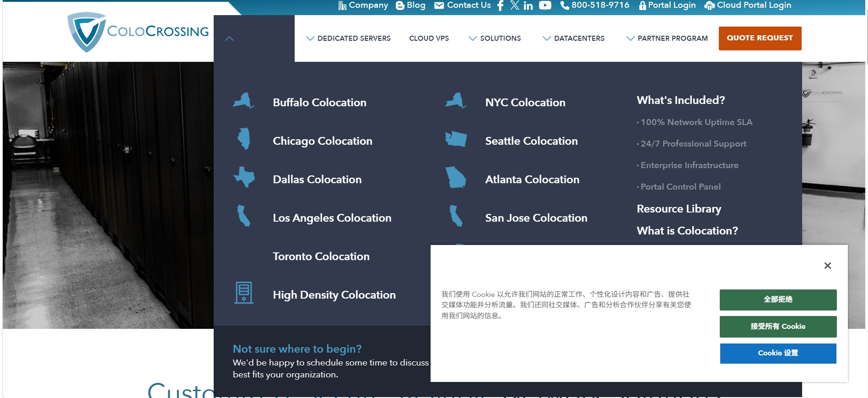Expand the Dedicated Servers dropdown
Viewport: 868px width, 398px height.
coord(349,38)
